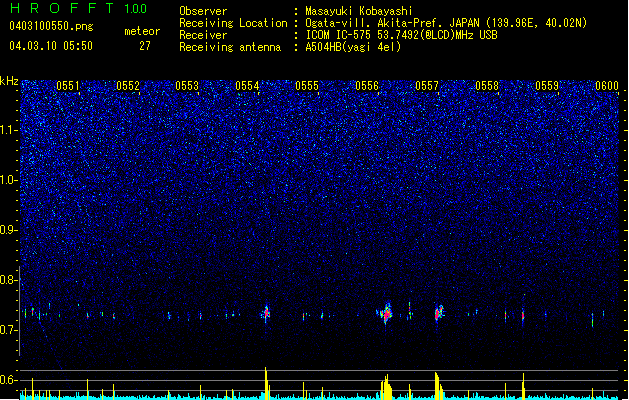This screenshot has height=400, width=629.
Task: Click the tallest yellow intensity peak near 0554
Action: click(266, 383)
